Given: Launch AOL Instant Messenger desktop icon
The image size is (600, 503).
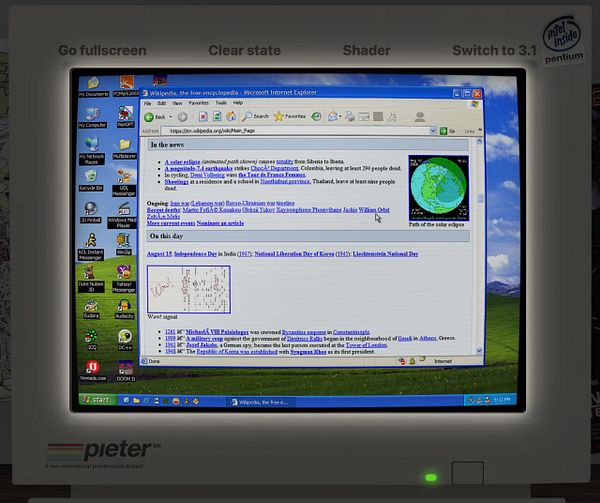Looking at the screenshot, I should (91, 247).
